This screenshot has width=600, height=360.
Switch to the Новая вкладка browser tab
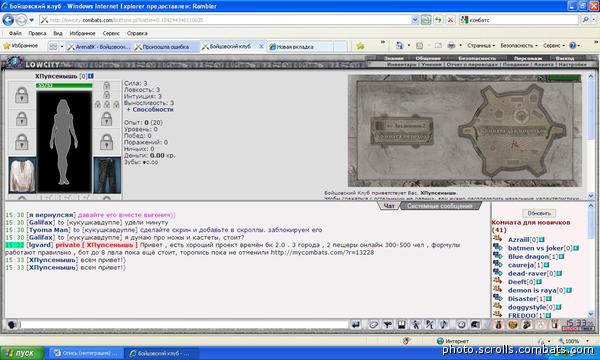click(300, 47)
